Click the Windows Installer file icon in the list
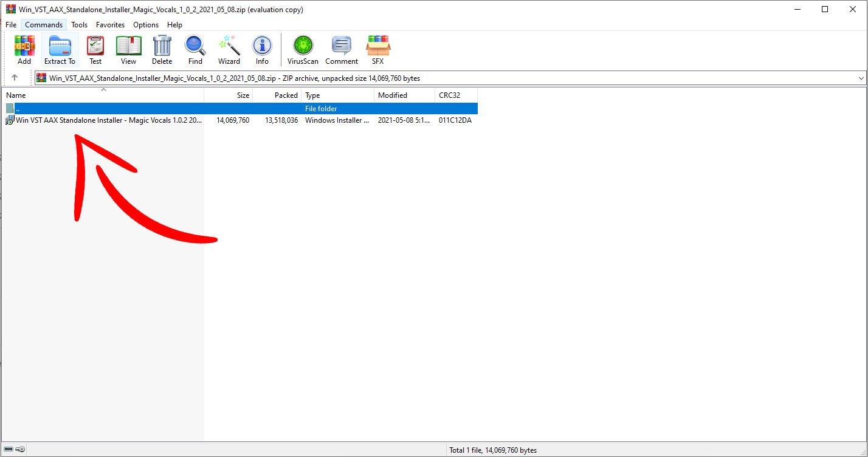 tap(10, 120)
